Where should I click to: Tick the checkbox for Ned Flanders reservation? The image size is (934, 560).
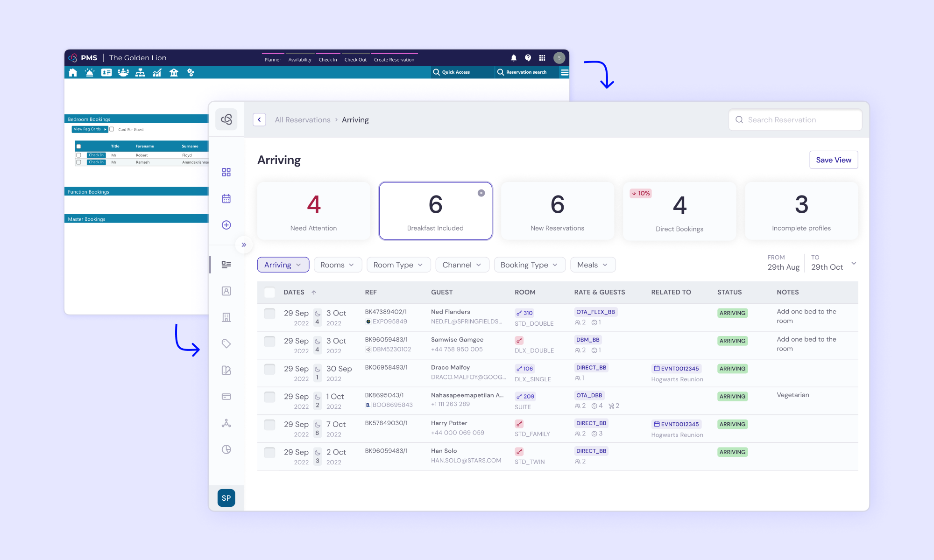(269, 313)
